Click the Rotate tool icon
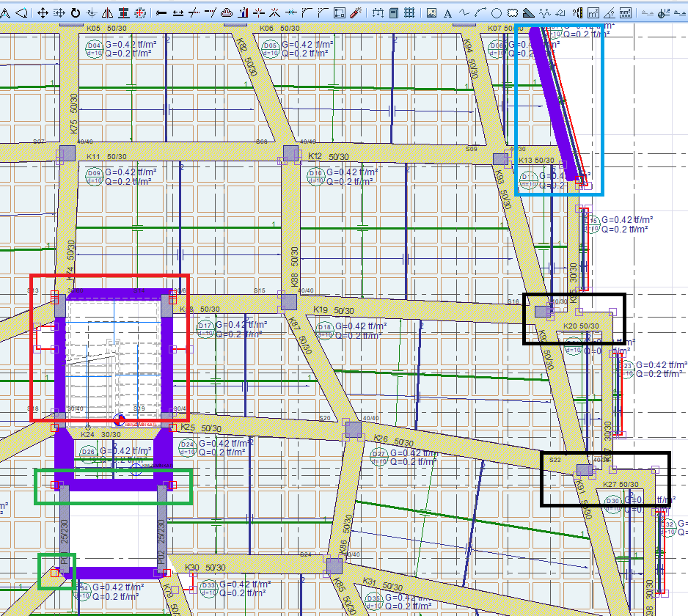Image resolution: width=688 pixels, height=616 pixels. coord(76,12)
